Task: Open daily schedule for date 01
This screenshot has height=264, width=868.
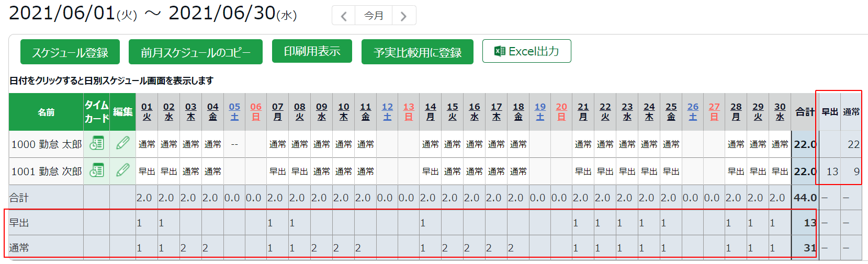Action: point(147,111)
